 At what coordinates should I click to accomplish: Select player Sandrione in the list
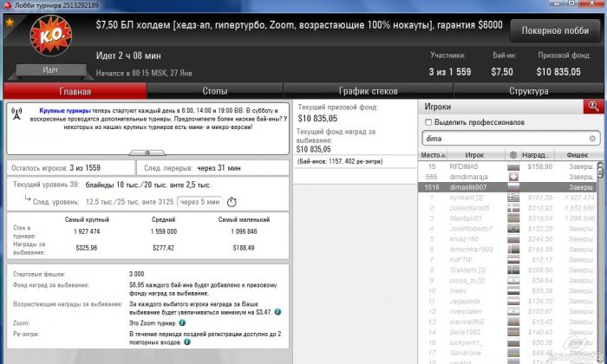(507, 353)
